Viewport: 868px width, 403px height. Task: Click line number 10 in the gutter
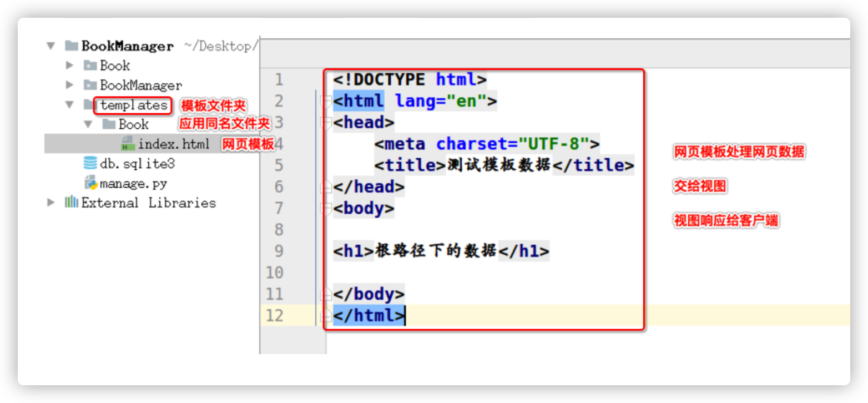(275, 273)
